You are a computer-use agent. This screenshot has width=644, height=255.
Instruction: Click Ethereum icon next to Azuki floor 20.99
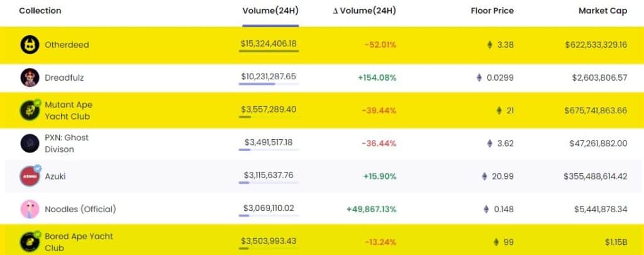pos(485,176)
